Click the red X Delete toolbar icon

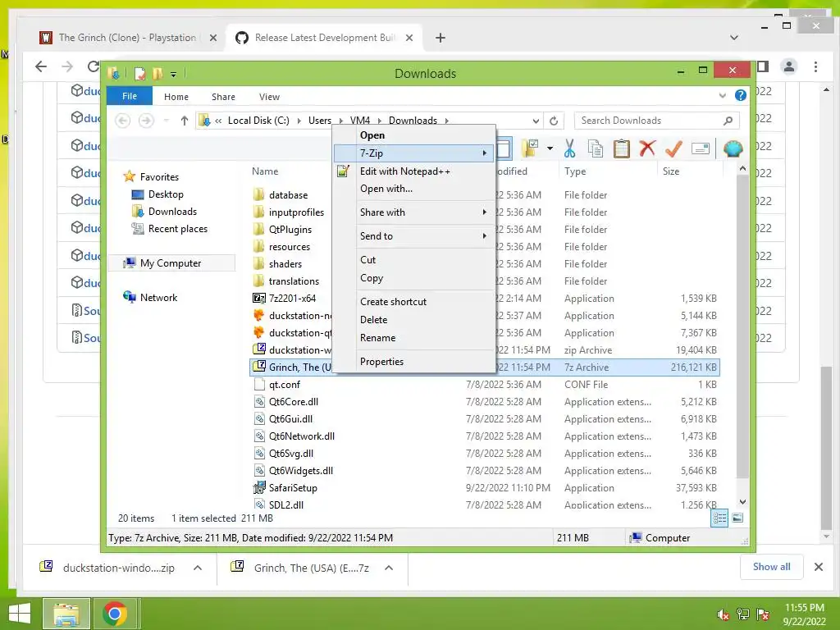(647, 148)
